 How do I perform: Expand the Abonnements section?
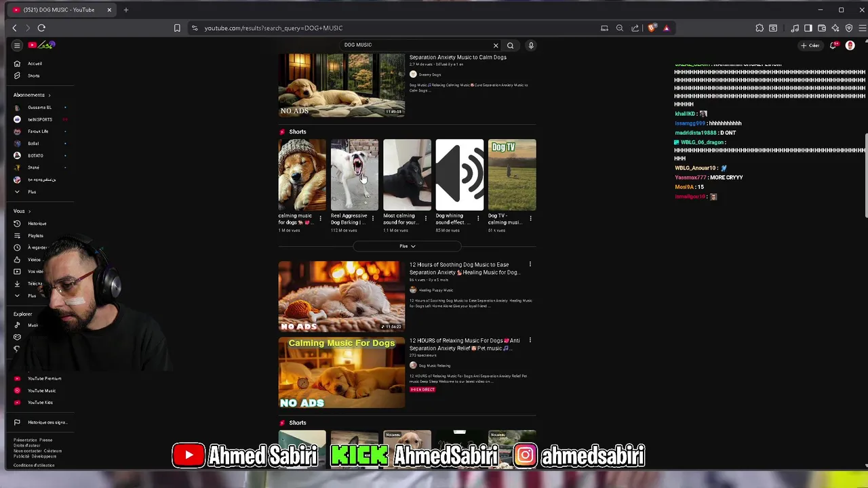coord(32,95)
